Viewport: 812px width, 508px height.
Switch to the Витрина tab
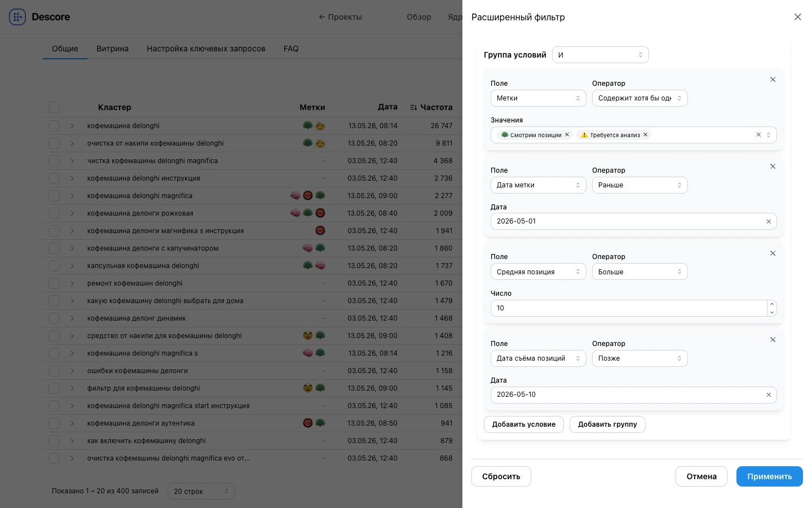pos(112,49)
